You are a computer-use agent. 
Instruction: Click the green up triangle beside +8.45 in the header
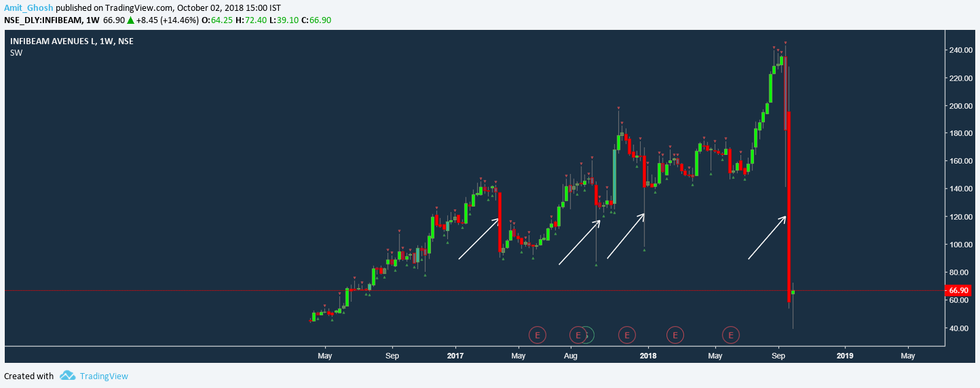pyautogui.click(x=130, y=20)
